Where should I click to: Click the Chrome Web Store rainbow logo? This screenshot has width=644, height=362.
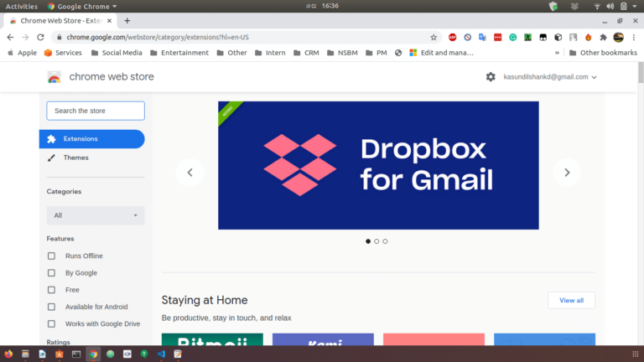pyautogui.click(x=54, y=77)
